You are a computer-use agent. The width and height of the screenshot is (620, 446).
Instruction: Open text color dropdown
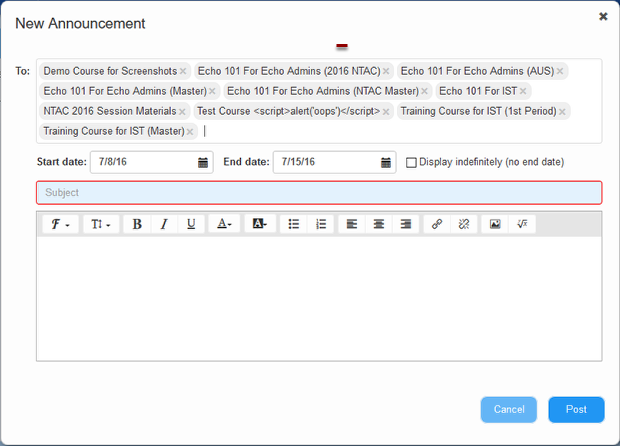(x=224, y=224)
